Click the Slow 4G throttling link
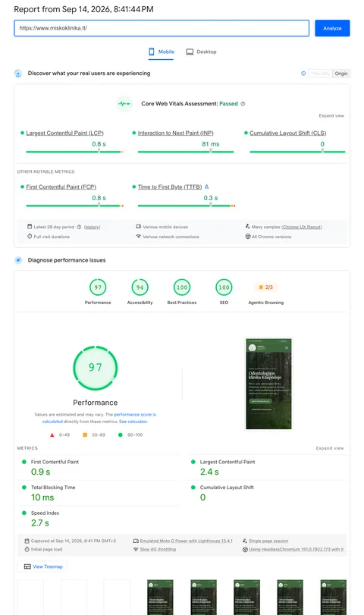The width and height of the screenshot is (364, 615). point(158,550)
